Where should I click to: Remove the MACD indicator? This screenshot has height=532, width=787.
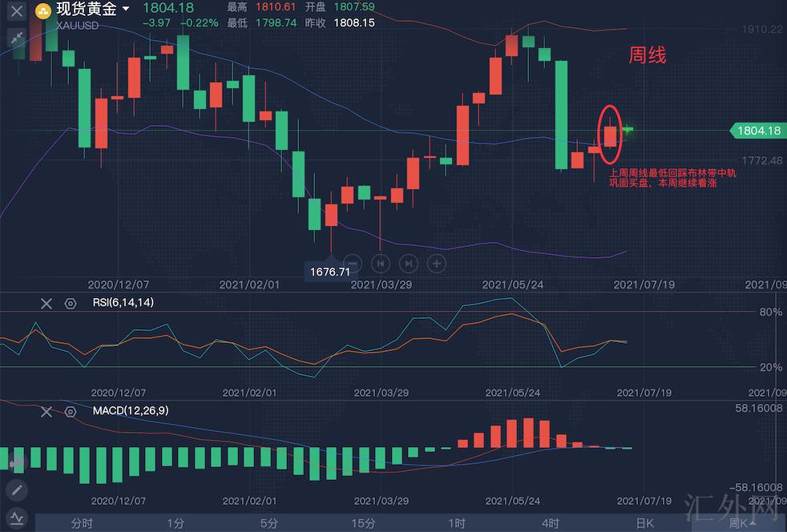46,411
